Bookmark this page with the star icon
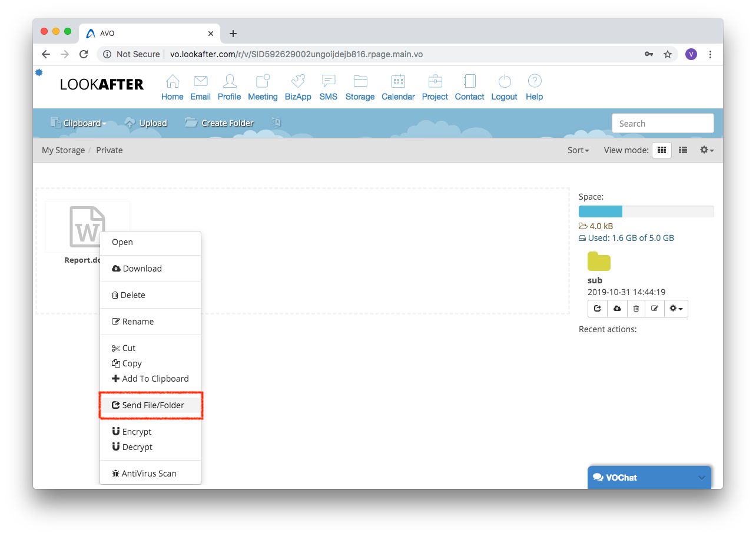The image size is (756, 536). (668, 54)
